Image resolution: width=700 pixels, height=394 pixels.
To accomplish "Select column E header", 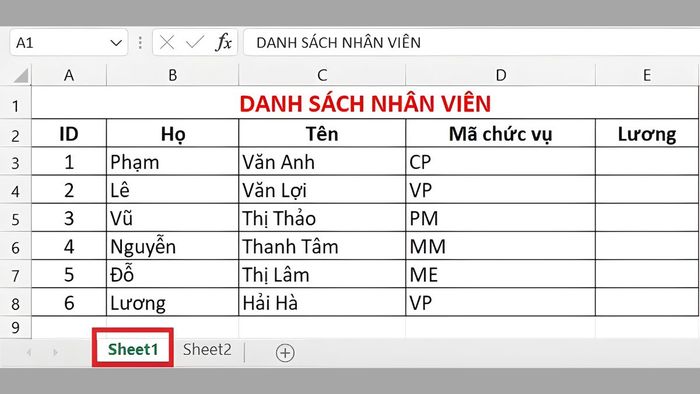I will [x=647, y=75].
